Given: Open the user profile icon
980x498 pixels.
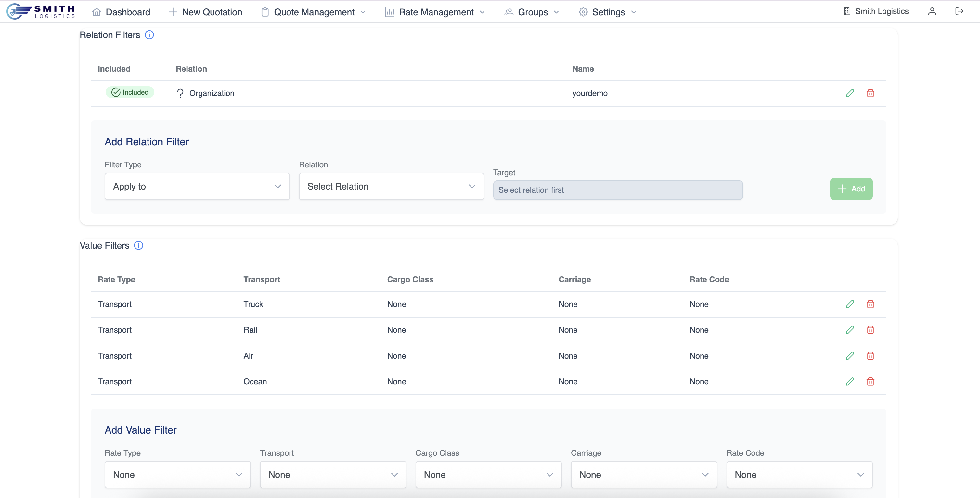Looking at the screenshot, I should coord(932,12).
